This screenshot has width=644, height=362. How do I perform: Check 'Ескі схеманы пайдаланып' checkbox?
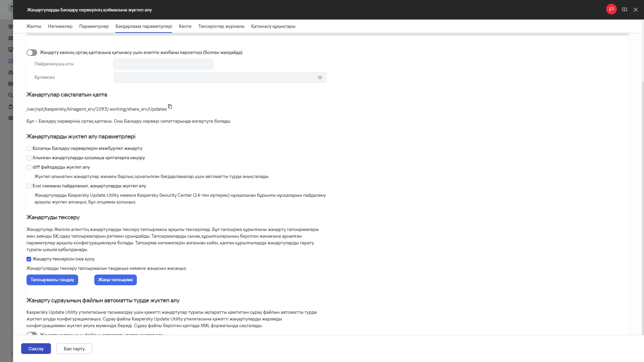click(x=29, y=186)
